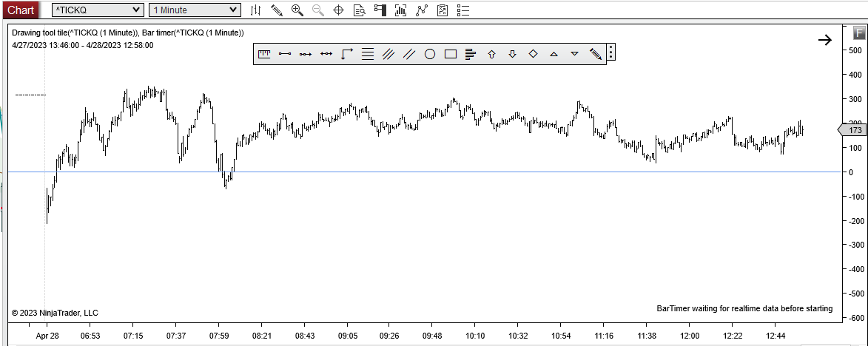Select the Diamond marker tool
868x346 pixels.
point(533,54)
